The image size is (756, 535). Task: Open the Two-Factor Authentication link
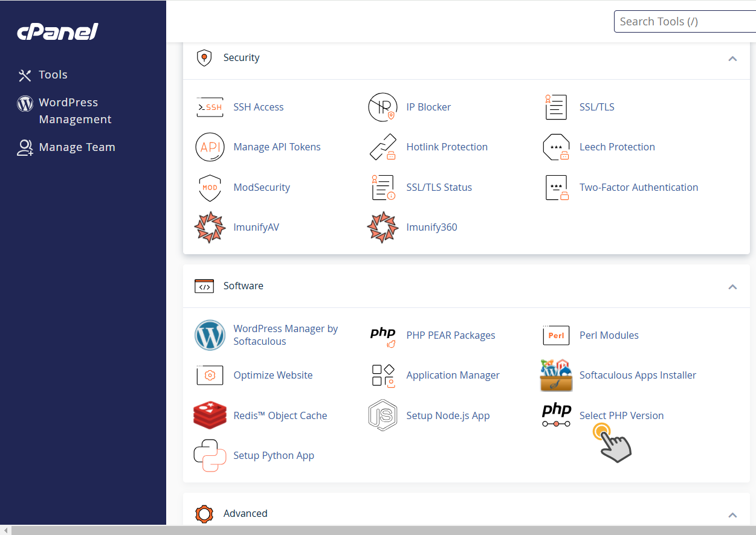[x=639, y=187]
